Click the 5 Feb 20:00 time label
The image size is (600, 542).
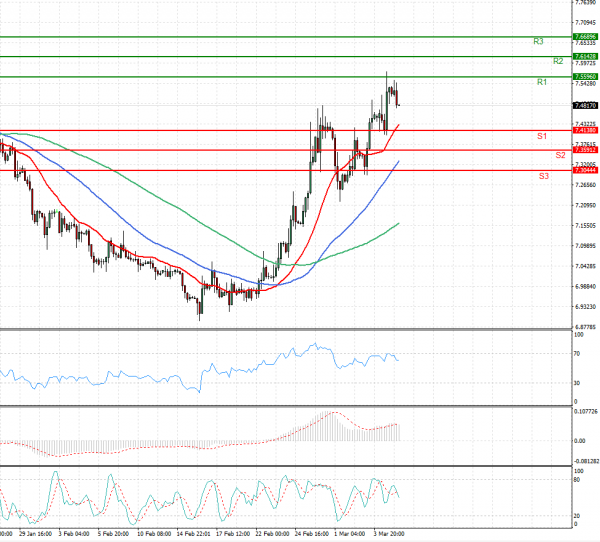tap(113, 534)
